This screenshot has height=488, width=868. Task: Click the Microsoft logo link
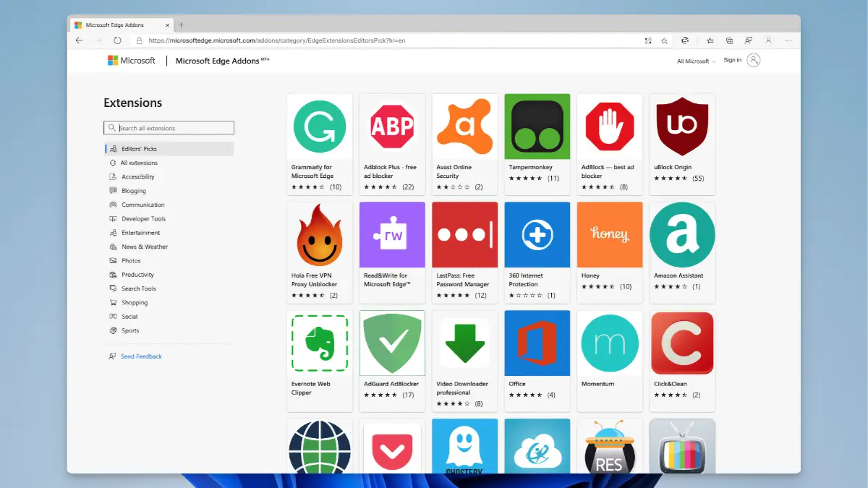tap(132, 61)
